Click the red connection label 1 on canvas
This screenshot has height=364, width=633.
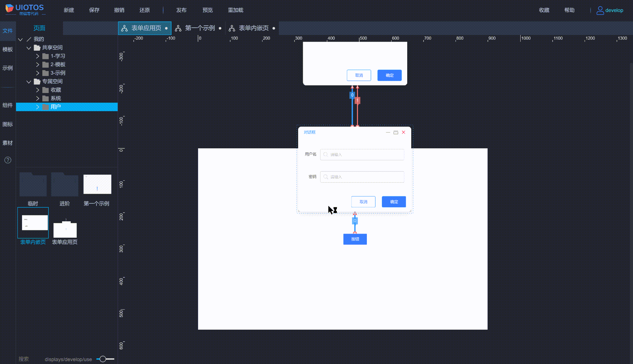click(x=358, y=100)
